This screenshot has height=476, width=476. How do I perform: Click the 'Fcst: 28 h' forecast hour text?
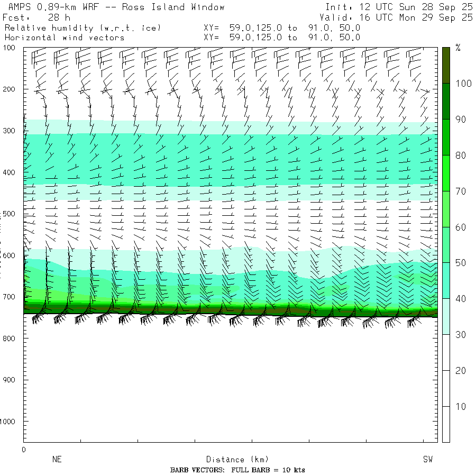tap(36, 17)
